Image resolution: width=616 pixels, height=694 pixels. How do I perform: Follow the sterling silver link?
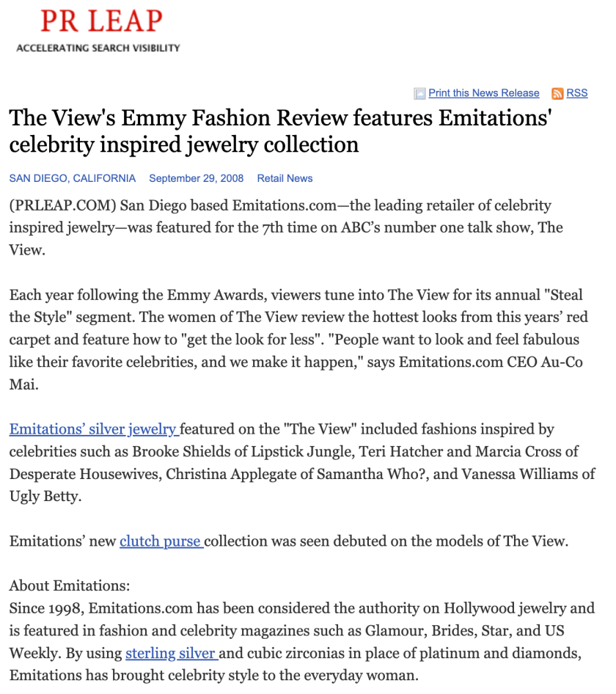coord(172,653)
